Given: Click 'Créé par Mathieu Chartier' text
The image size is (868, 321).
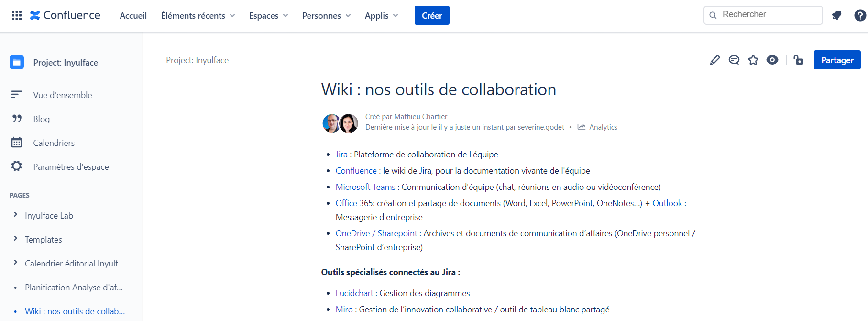Looking at the screenshot, I should (x=407, y=117).
